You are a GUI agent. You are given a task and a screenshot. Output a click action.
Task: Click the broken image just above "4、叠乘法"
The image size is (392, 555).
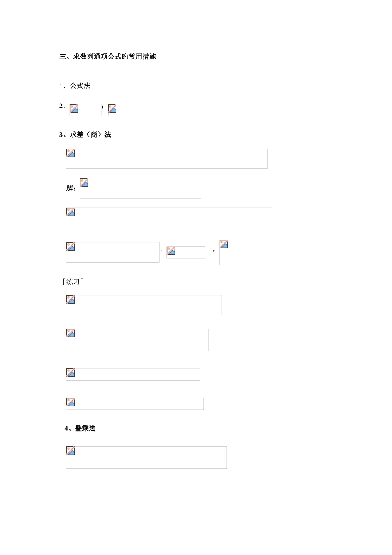[135, 404]
